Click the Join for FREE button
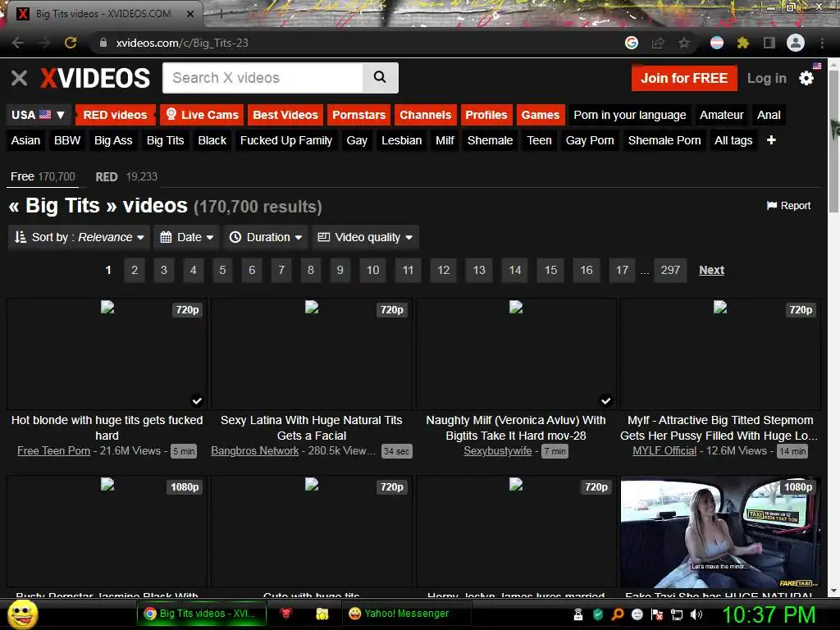The width and height of the screenshot is (840, 630). pos(684,78)
